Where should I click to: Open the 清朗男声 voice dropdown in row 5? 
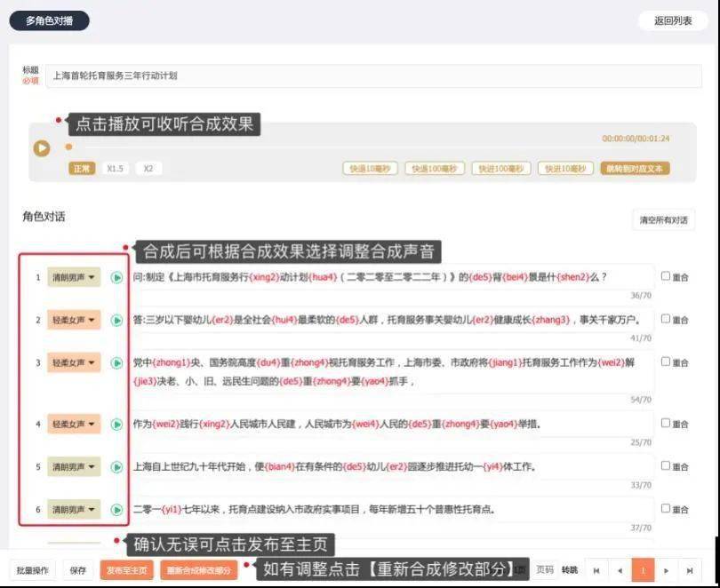(74, 467)
